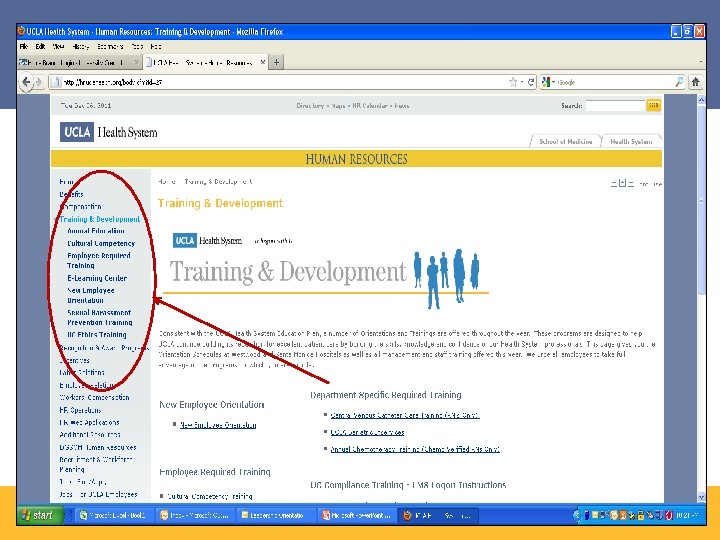Open the Edit menu

coord(40,46)
